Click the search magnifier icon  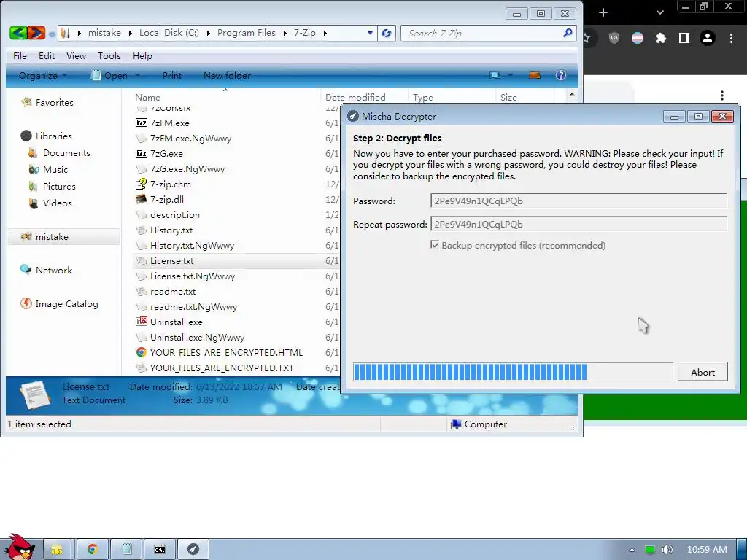pos(568,33)
